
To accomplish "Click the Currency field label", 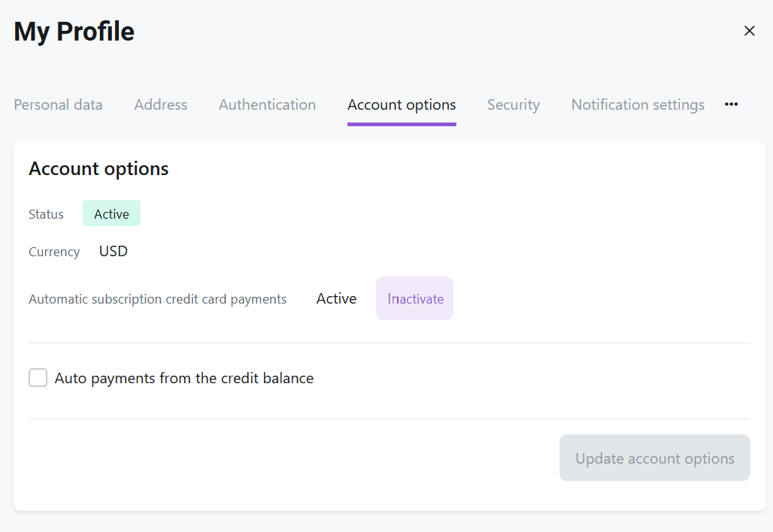I will (54, 252).
